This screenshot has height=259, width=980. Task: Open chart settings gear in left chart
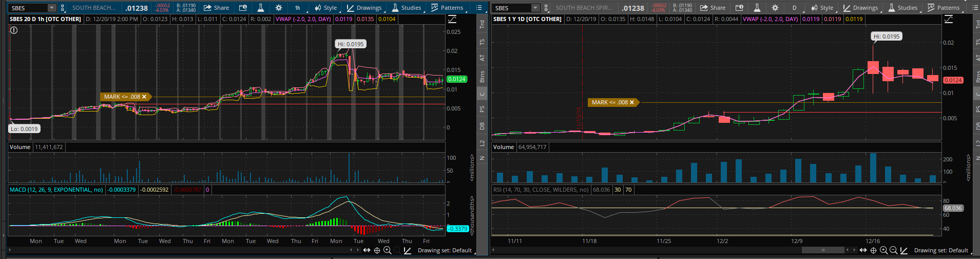coord(279,8)
